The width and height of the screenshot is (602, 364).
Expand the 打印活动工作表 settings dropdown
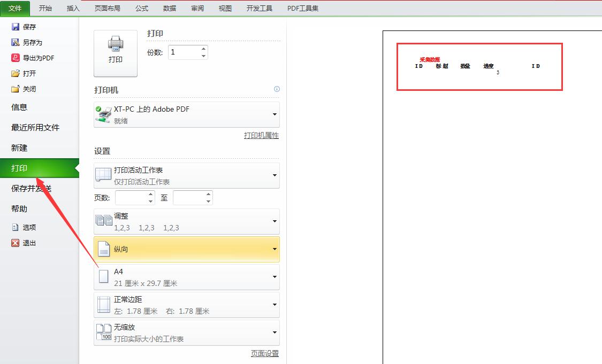tap(275, 173)
